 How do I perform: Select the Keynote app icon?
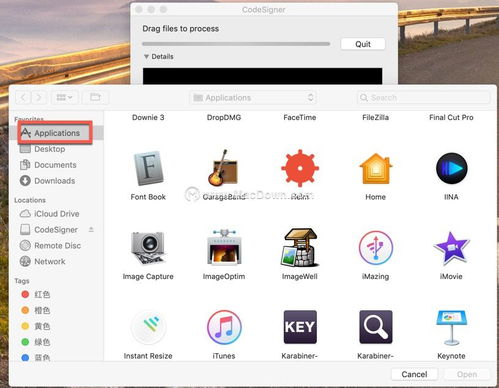[451, 327]
